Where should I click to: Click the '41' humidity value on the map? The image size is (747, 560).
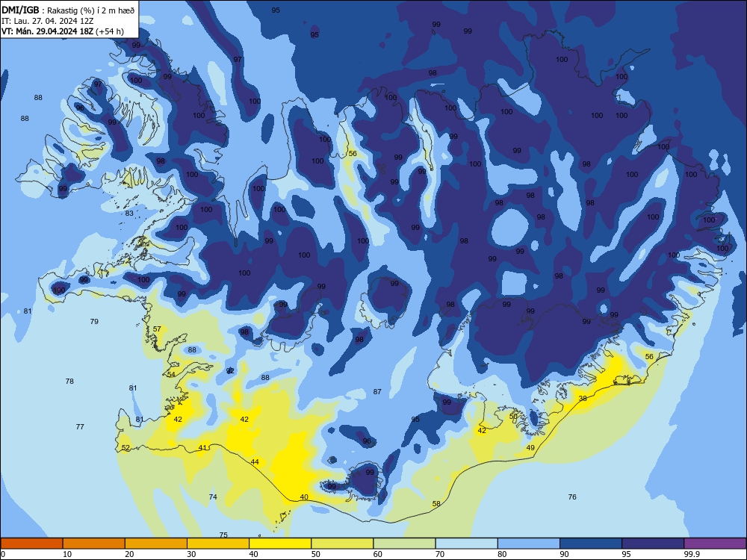202,447
